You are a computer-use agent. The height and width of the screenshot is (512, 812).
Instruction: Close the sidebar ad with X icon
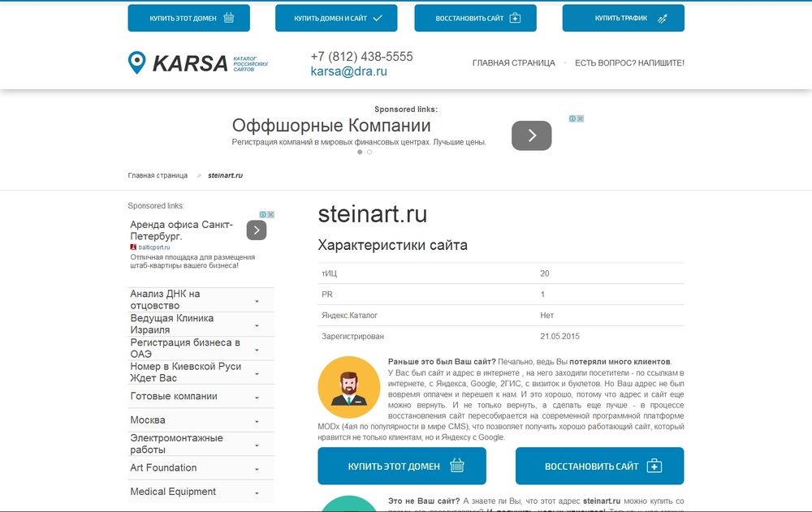coord(271,214)
